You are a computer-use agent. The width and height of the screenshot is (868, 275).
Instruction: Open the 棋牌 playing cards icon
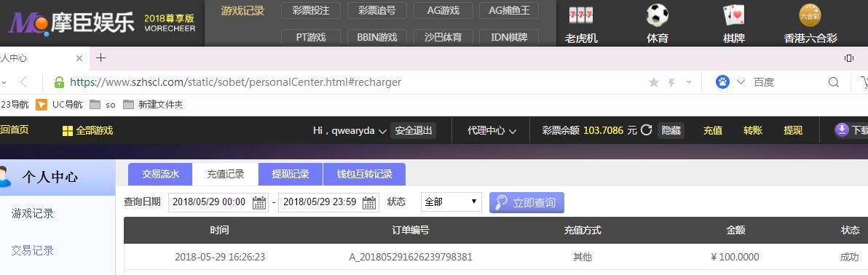click(733, 15)
